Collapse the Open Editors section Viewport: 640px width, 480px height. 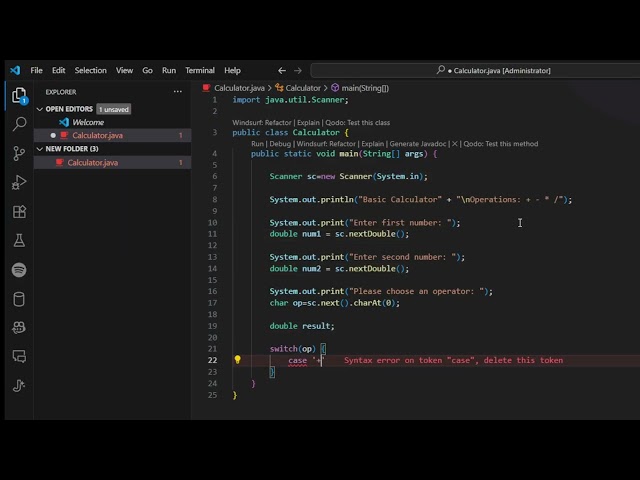(x=40, y=109)
